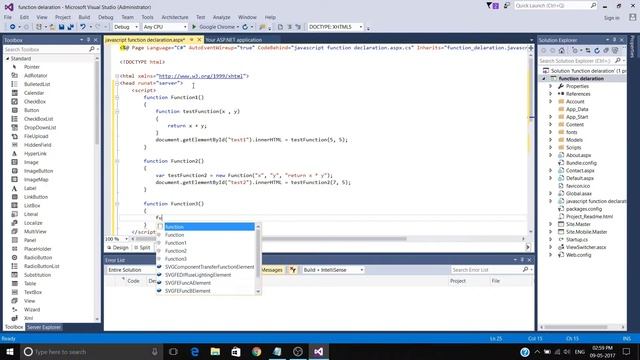Open the Build + IntelliSense dropdown
The width and height of the screenshot is (640, 360).
333,270
